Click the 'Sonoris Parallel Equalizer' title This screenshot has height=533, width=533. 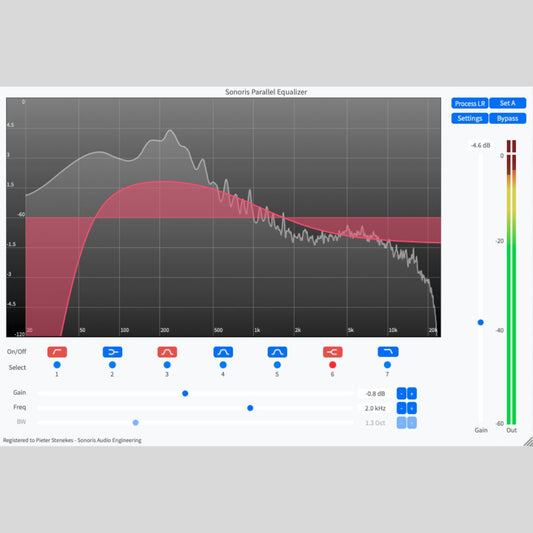tap(266, 92)
